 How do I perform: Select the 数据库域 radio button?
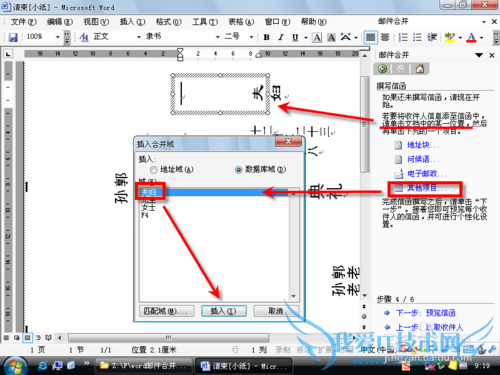(x=239, y=170)
